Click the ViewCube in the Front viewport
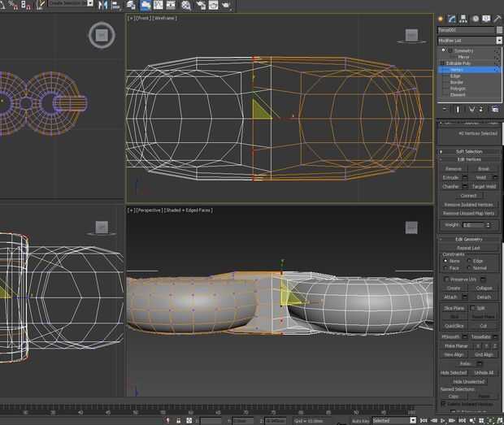Image resolution: width=504 pixels, height=425 pixels. [x=411, y=35]
